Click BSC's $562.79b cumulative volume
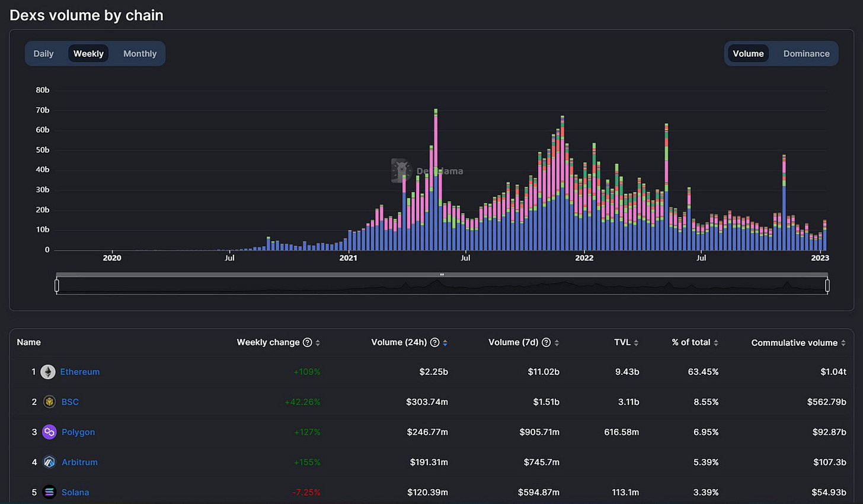The height and width of the screenshot is (504, 863). point(827,402)
